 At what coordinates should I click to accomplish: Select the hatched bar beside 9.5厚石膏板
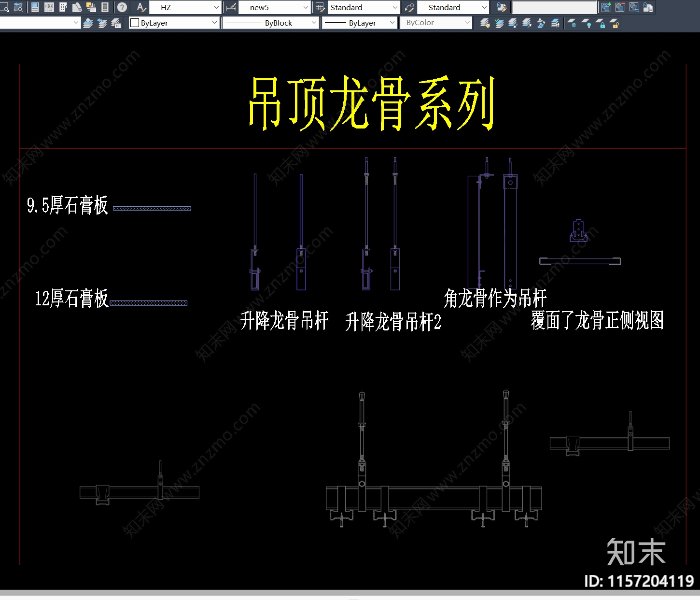[x=152, y=208]
